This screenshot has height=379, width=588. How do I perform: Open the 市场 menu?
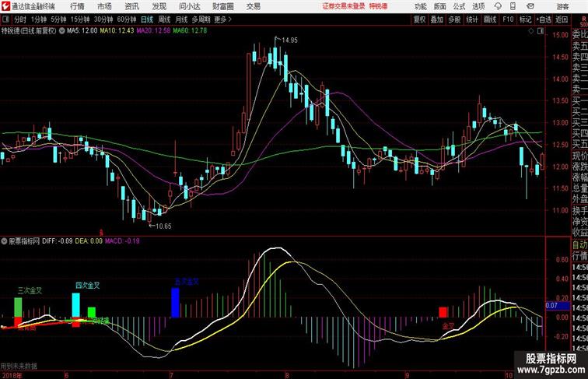pos(105,6)
